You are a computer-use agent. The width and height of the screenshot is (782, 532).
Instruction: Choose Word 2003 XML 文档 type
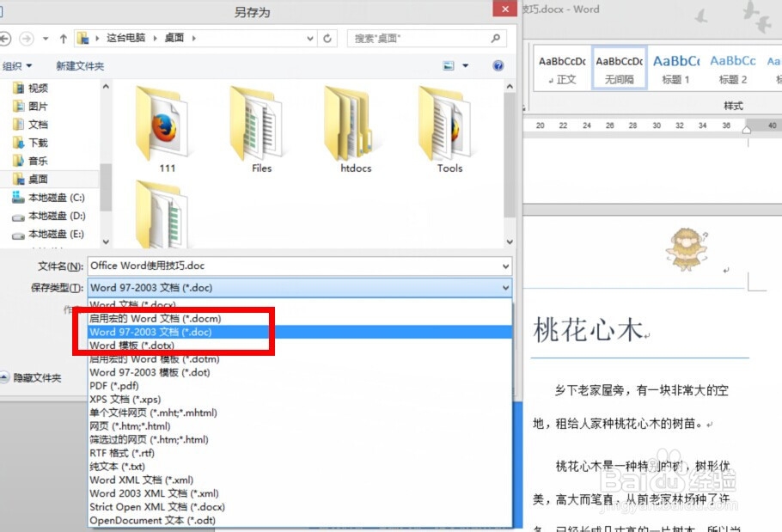point(300,493)
